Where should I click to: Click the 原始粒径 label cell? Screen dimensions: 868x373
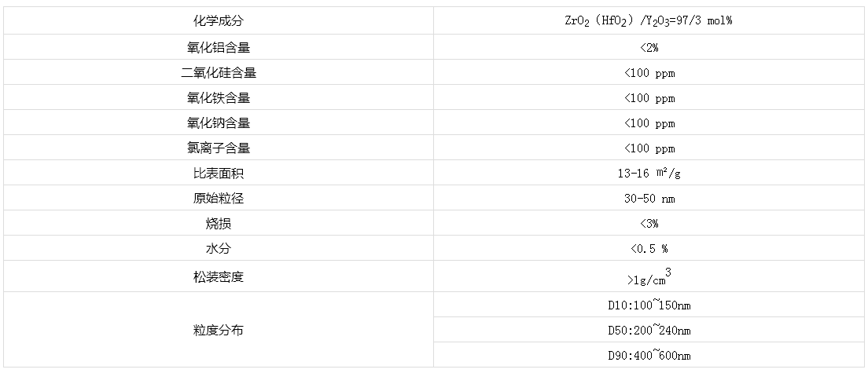(x=219, y=199)
